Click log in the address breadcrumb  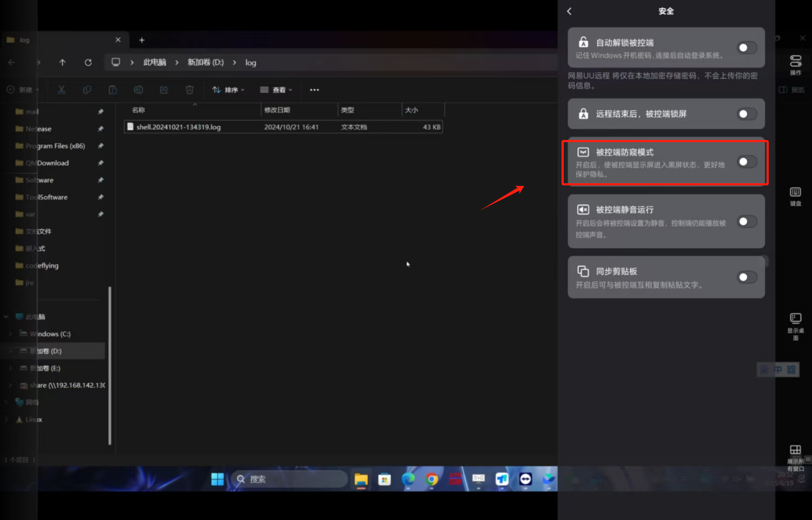pyautogui.click(x=250, y=63)
